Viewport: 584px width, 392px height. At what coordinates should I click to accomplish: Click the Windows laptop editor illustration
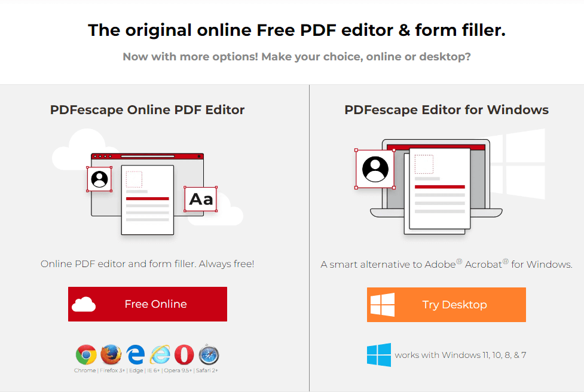[449, 183]
